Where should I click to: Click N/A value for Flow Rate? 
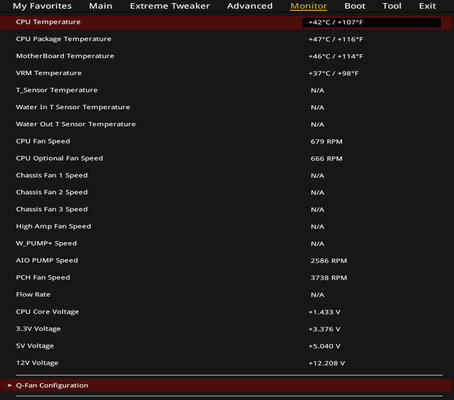point(317,295)
